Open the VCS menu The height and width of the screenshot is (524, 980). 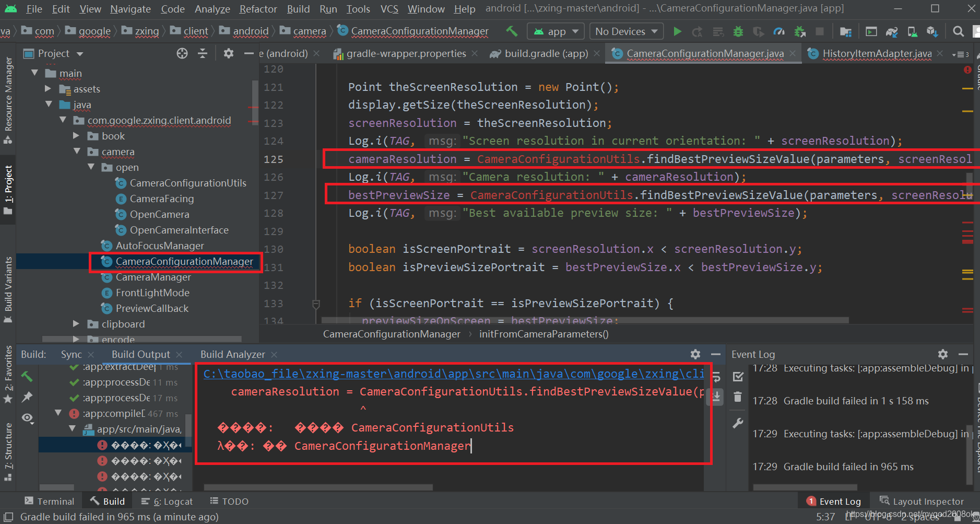(x=389, y=9)
